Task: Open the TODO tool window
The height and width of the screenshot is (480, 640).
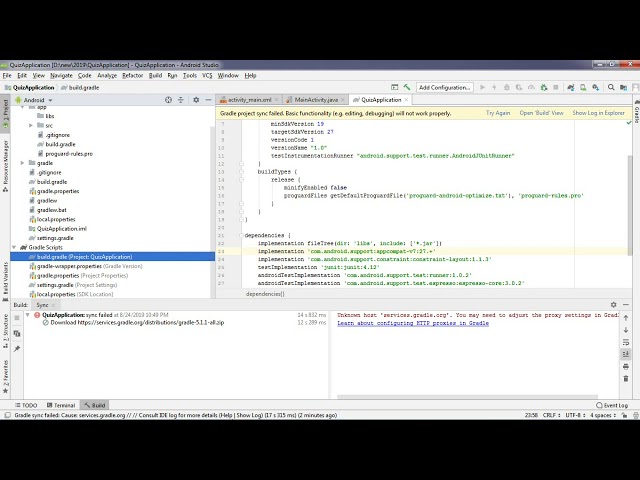Action: click(26, 405)
